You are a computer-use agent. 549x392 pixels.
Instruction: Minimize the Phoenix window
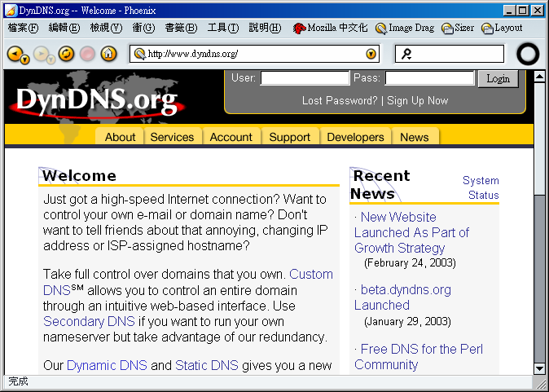click(x=509, y=11)
